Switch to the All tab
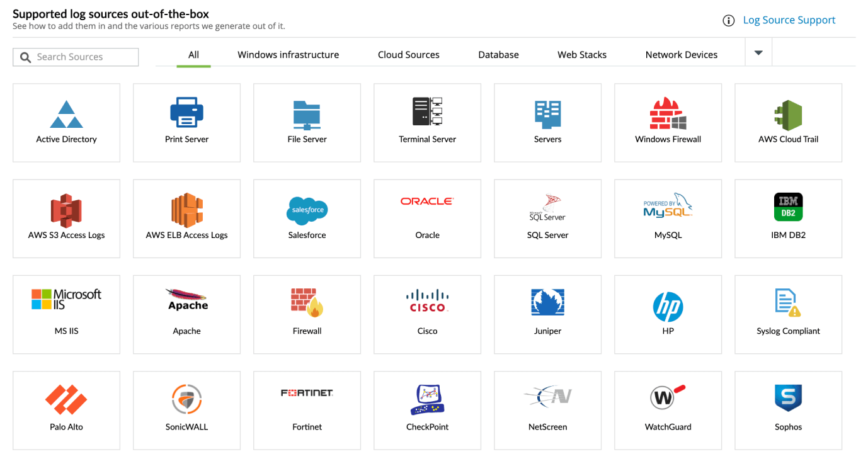Screen dimensions: 868x466 (193, 55)
